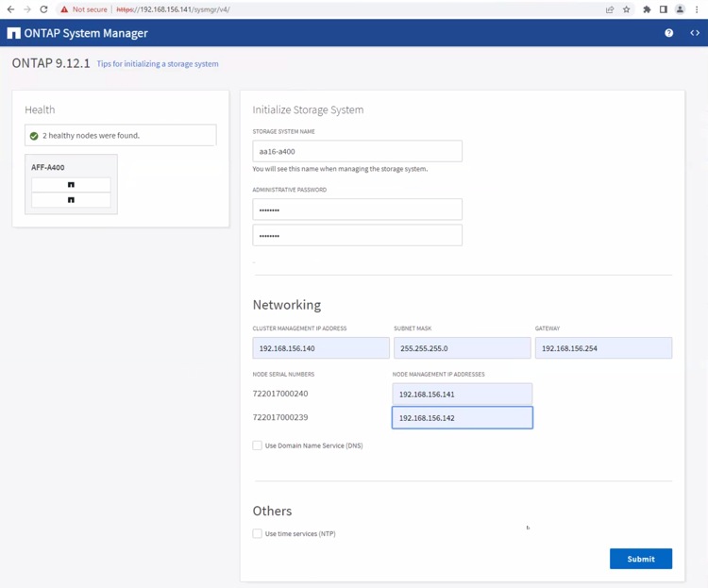
Task: Click into the Gateway input field
Action: point(603,348)
